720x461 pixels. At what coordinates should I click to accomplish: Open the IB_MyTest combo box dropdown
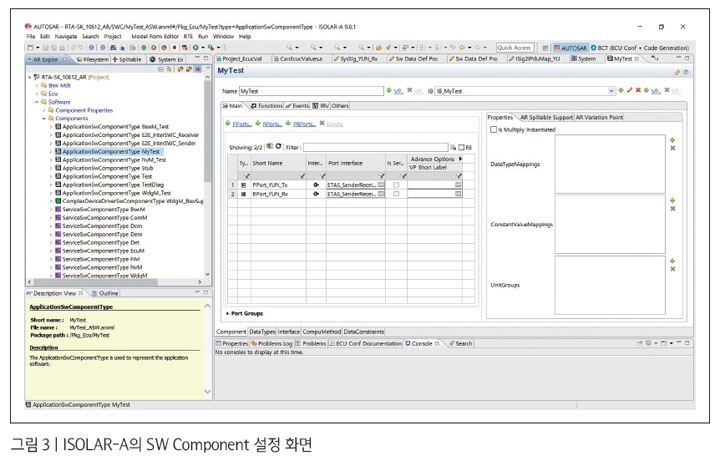[x=611, y=91]
